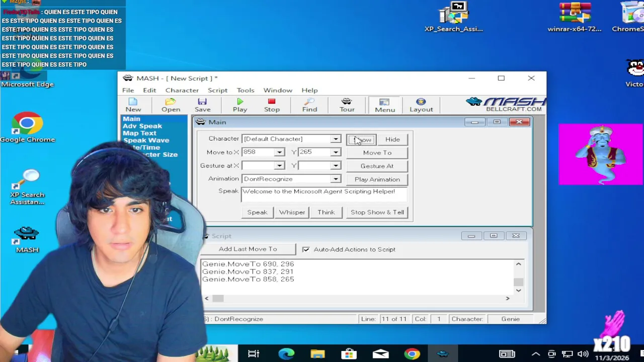
Task: Open the Gesture at Y dropdown
Action: point(336,166)
